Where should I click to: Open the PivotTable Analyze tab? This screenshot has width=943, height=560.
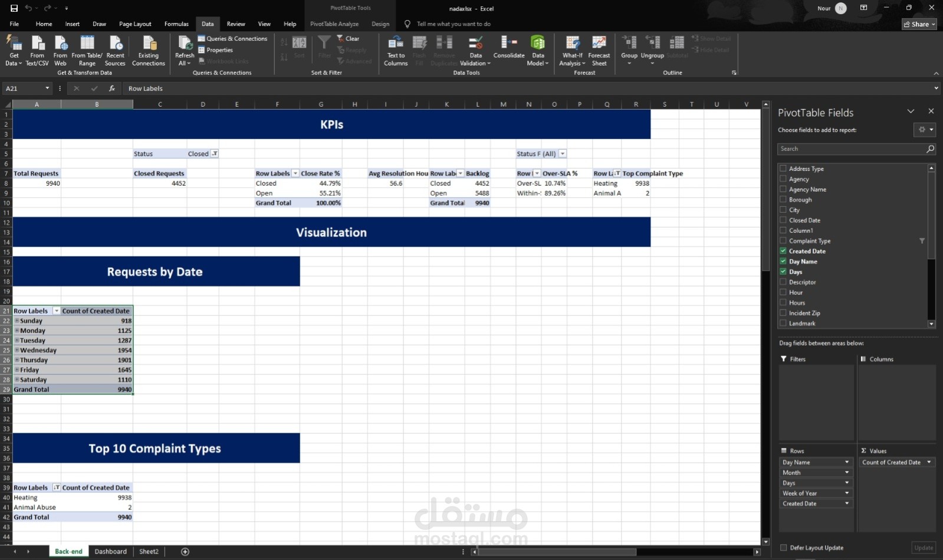click(334, 24)
